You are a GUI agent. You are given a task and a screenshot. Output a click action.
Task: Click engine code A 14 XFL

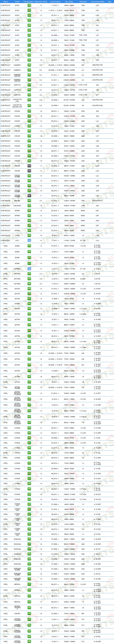click(x=97, y=269)
